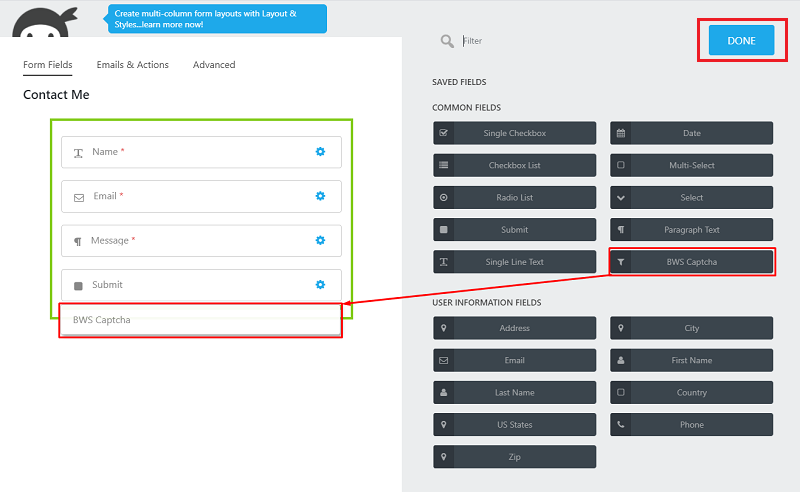Click the Multi-Select square icon
The height and width of the screenshot is (492, 800).
coord(621,165)
